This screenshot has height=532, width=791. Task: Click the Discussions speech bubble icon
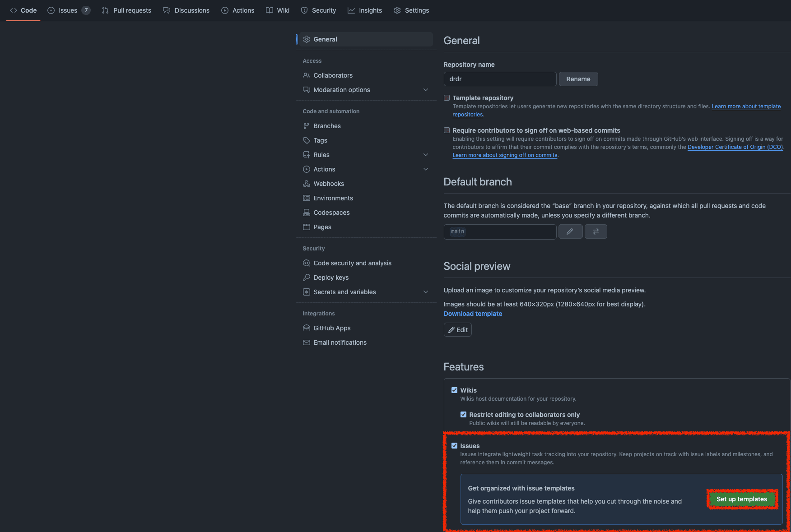coord(167,10)
